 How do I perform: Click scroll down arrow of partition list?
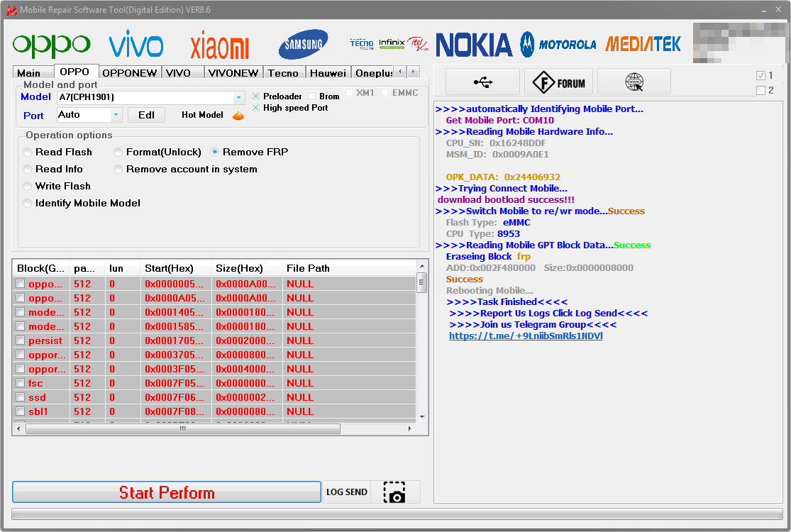[422, 417]
